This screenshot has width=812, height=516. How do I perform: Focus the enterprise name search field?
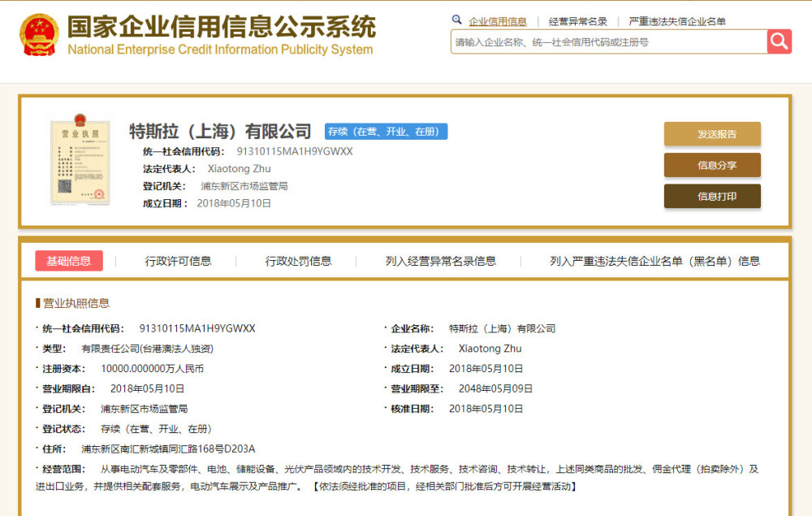pos(609,42)
